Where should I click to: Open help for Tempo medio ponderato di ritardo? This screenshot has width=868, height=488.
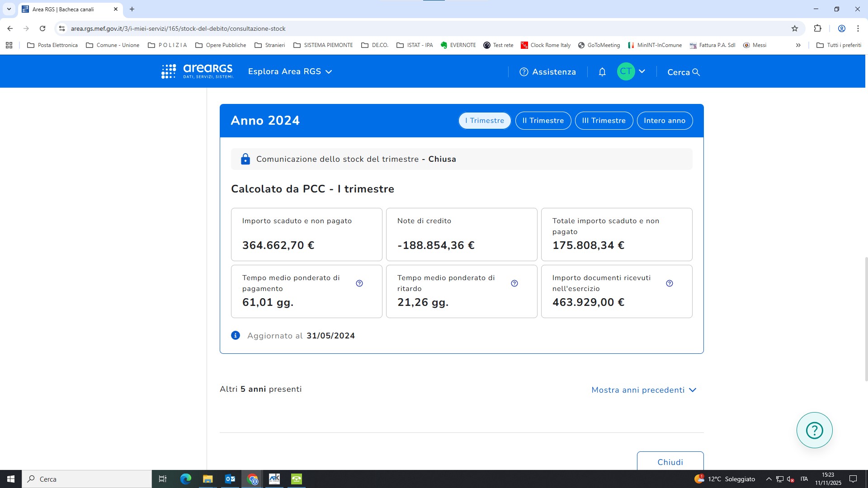(514, 283)
